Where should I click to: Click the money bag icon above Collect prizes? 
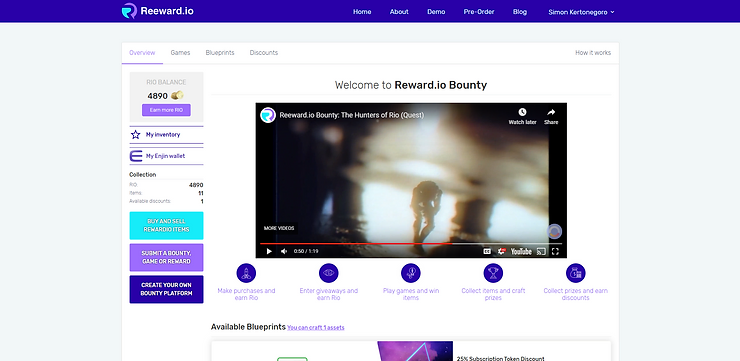click(x=575, y=273)
